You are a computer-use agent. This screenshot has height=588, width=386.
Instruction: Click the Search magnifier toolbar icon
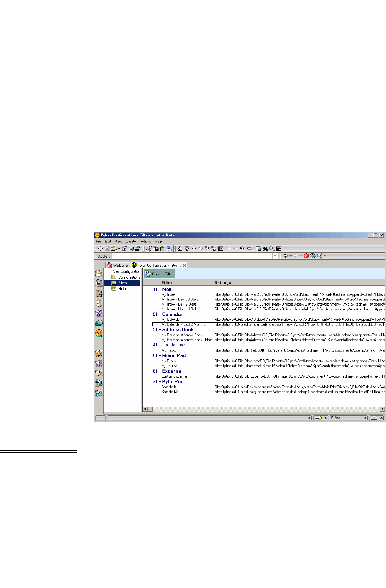click(271, 249)
